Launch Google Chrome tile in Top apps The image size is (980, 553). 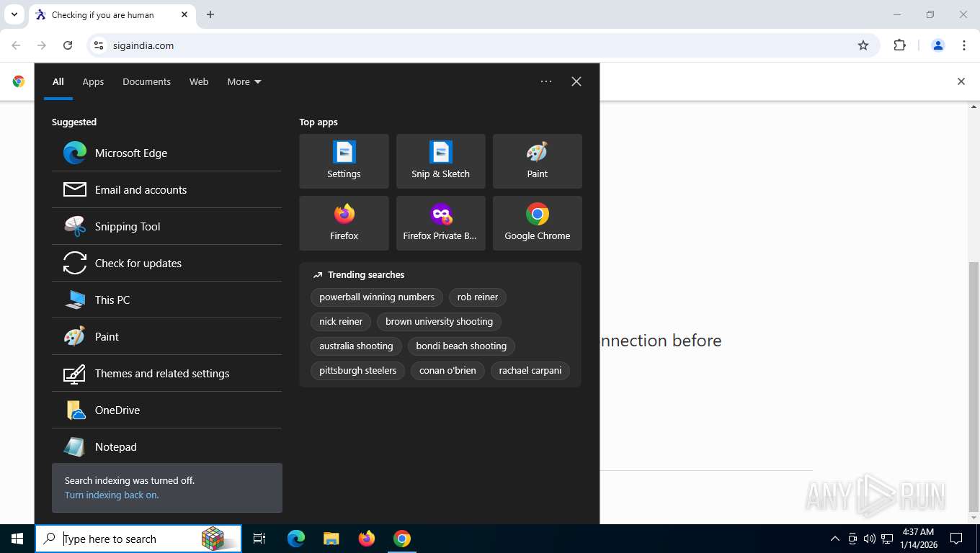click(537, 223)
